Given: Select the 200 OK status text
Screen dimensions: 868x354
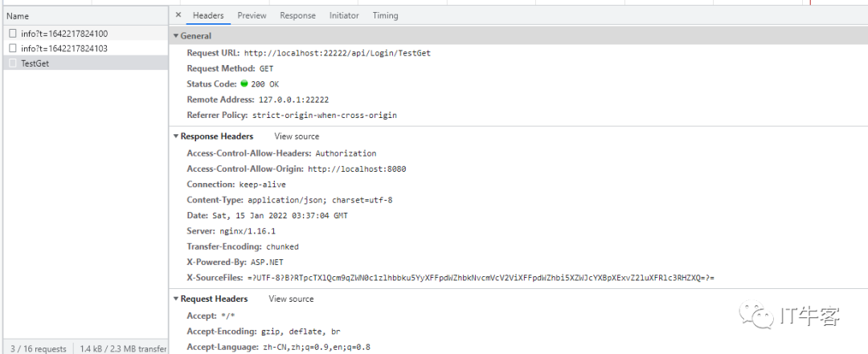Looking at the screenshot, I should [264, 84].
